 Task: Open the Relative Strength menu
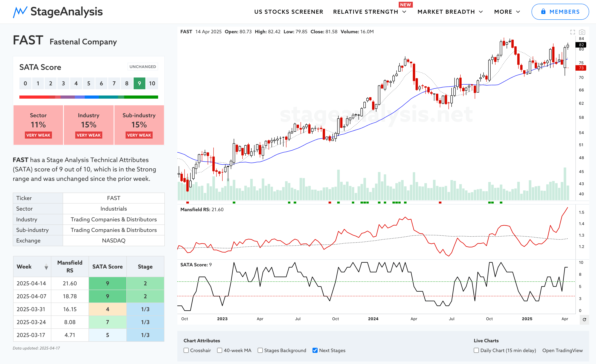365,12
